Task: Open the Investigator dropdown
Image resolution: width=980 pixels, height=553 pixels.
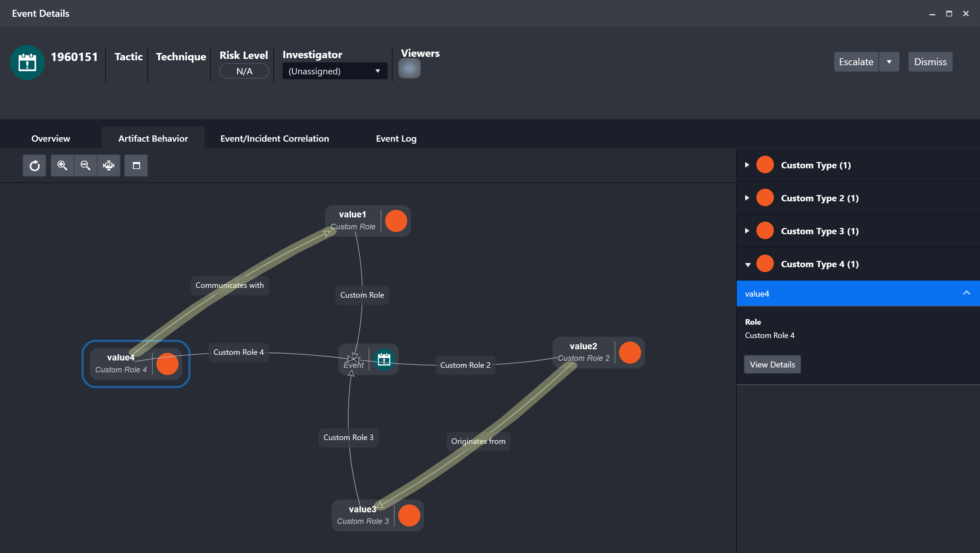Action: pos(334,71)
